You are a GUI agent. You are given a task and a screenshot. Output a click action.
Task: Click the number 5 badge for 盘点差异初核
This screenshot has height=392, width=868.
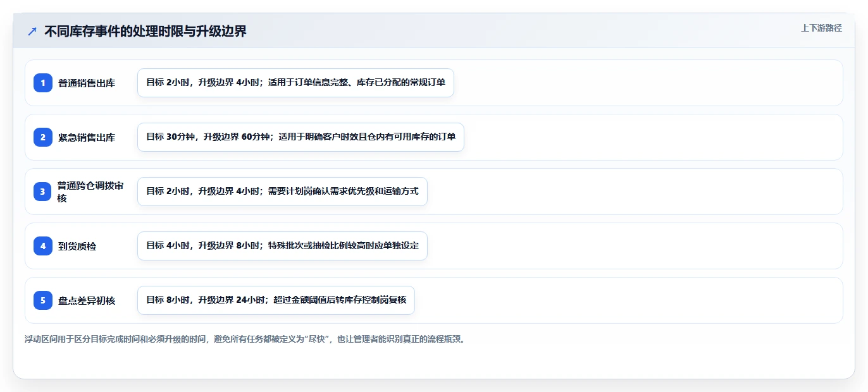[x=43, y=300]
